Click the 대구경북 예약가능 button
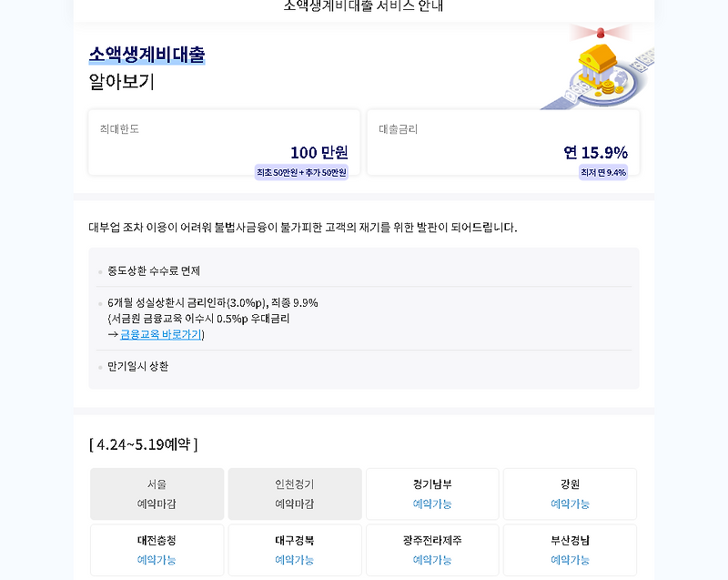 (294, 550)
